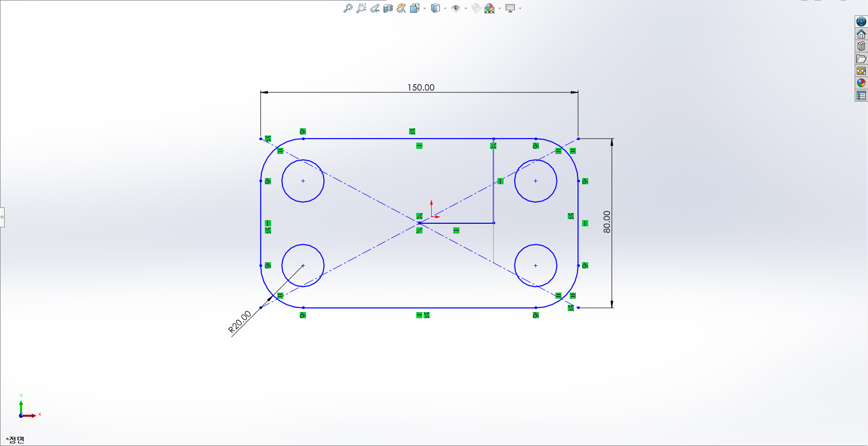Expand the View Orientation dropdown arrow
The height and width of the screenshot is (446, 868).
click(x=425, y=9)
